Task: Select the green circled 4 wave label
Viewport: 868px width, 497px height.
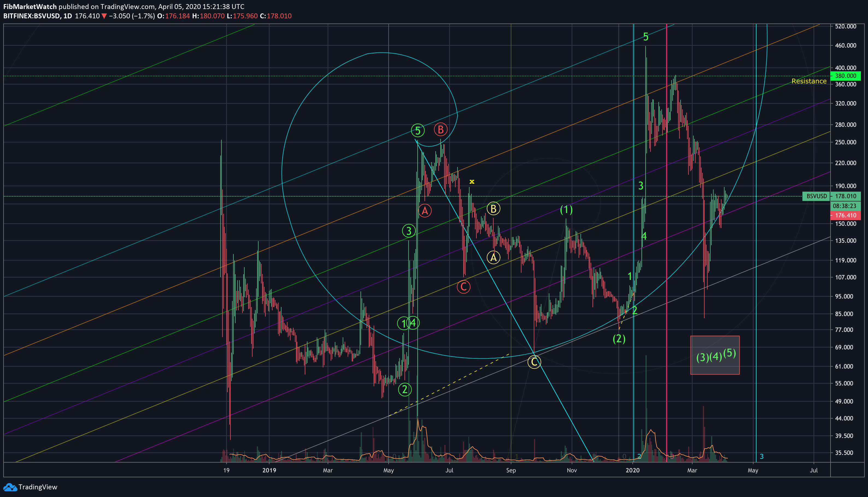Action: click(414, 323)
